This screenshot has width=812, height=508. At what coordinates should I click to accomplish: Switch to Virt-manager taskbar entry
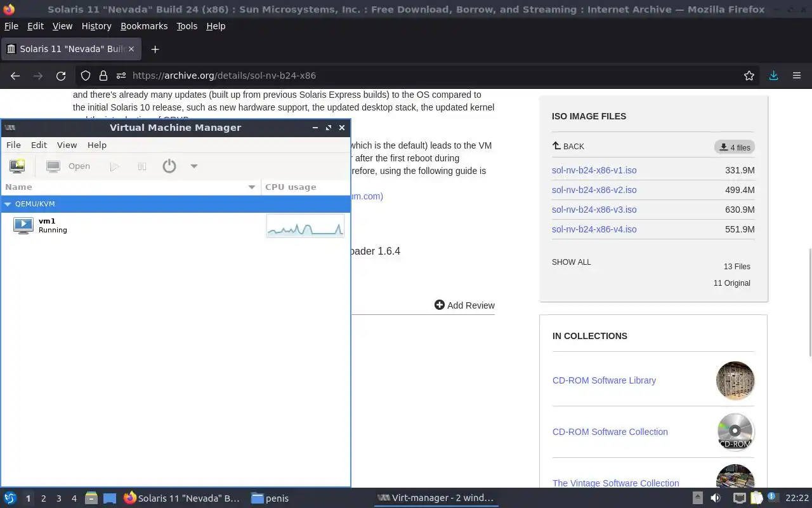coord(435,498)
